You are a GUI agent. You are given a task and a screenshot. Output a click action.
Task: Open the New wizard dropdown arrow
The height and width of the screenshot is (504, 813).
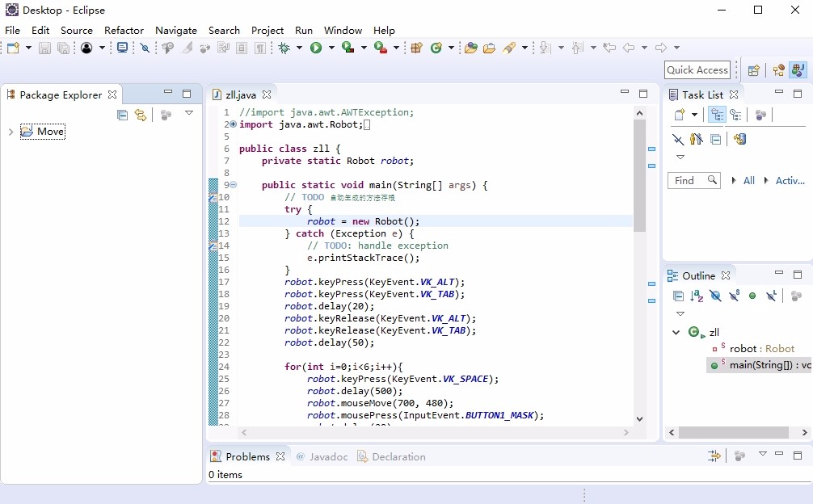[28, 48]
